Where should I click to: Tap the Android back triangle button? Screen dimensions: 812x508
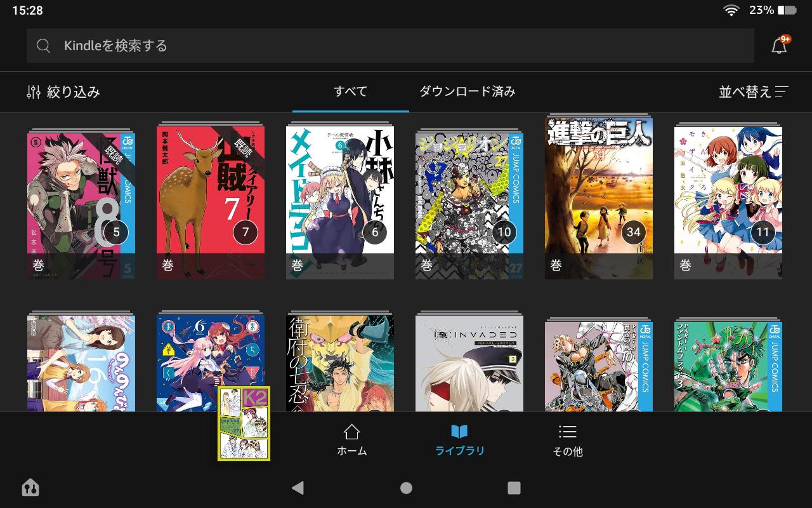pyautogui.click(x=298, y=488)
